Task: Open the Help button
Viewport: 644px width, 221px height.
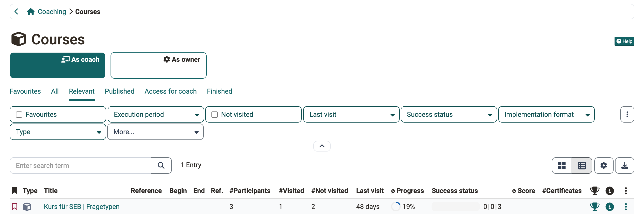Action: coord(624,41)
